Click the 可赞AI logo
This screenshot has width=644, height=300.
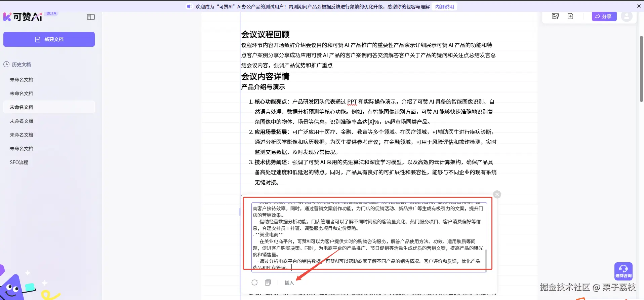pyautogui.click(x=23, y=16)
